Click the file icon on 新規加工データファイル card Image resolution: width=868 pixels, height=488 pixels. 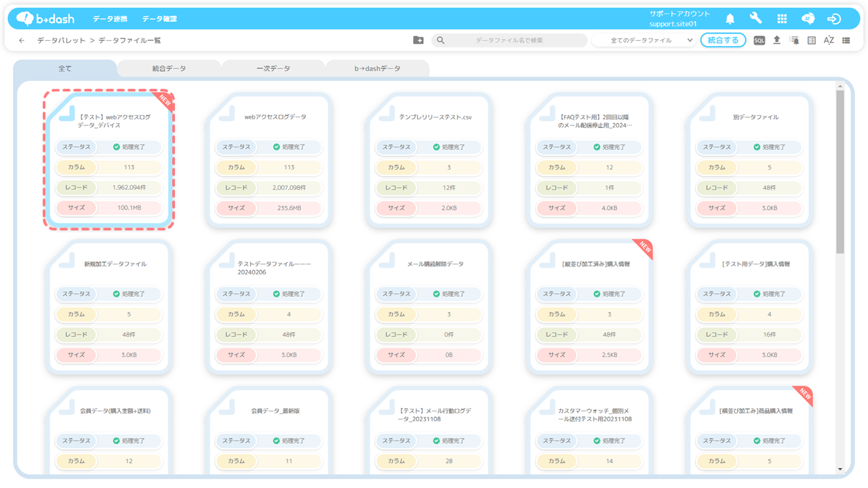tap(67, 260)
